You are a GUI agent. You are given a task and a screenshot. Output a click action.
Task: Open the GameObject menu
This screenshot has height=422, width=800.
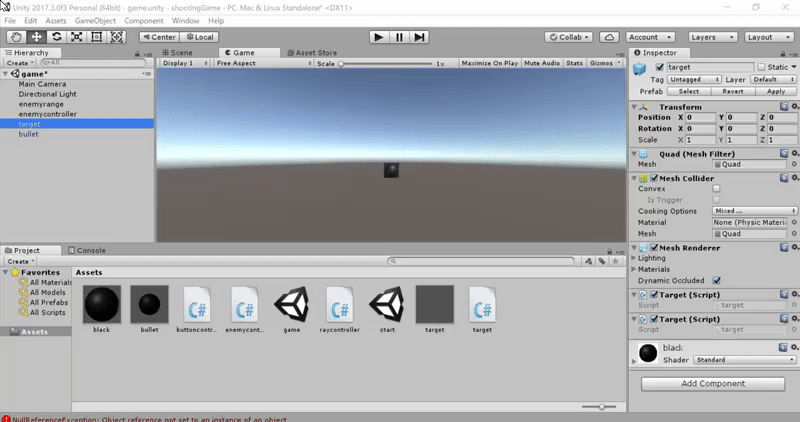[x=95, y=21]
